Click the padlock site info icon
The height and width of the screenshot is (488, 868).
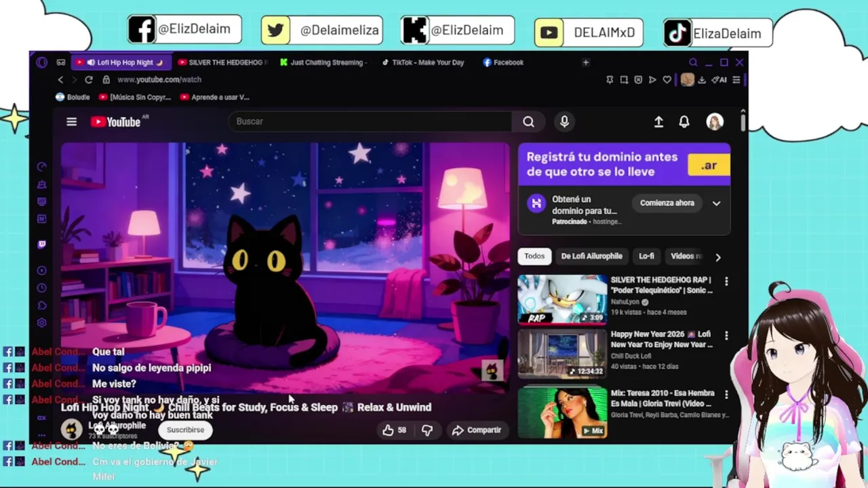106,79
